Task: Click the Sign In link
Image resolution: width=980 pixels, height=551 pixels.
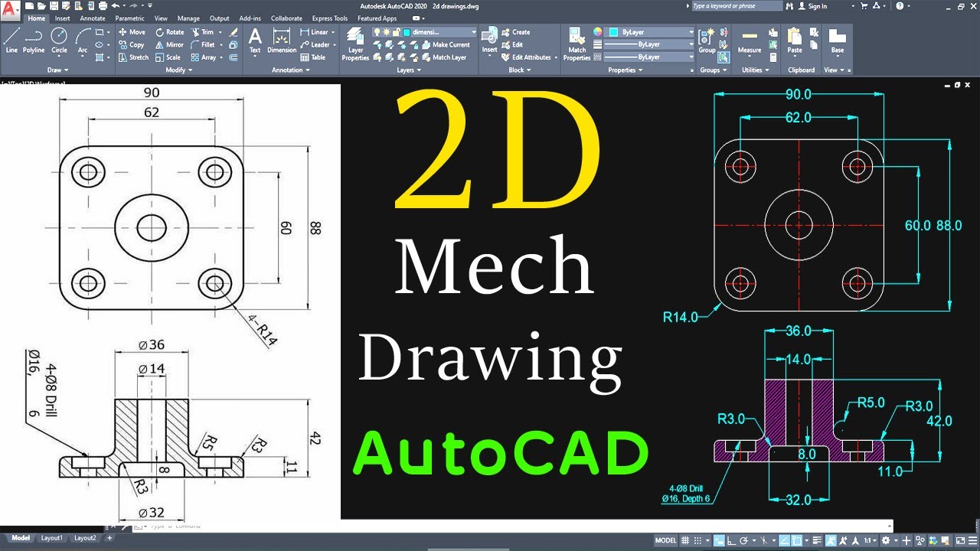Action: coord(812,6)
